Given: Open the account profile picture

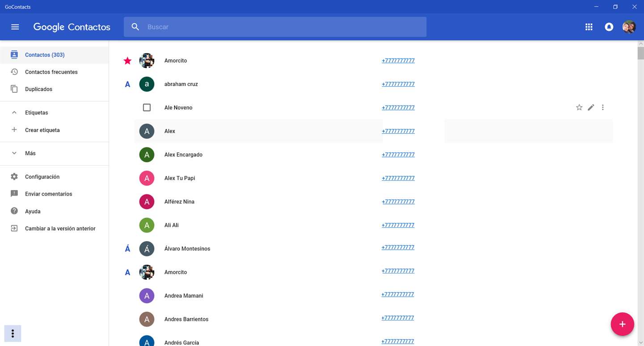Looking at the screenshot, I should click(629, 27).
